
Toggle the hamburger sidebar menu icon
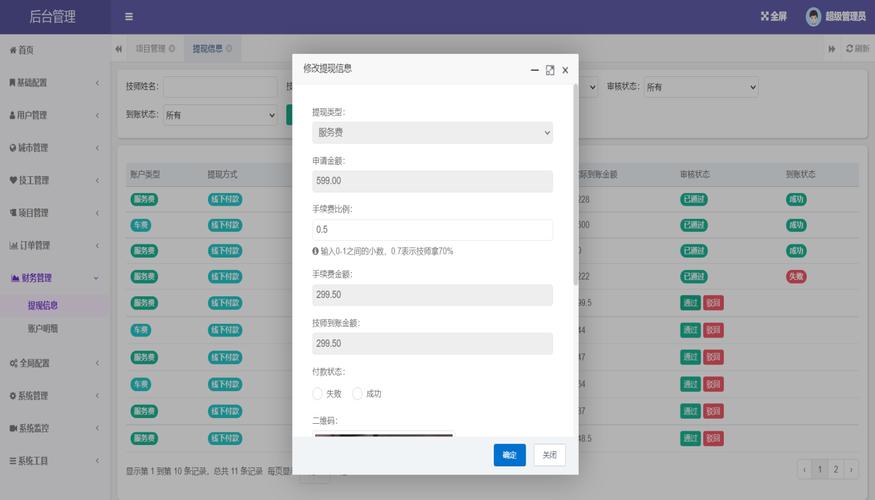(x=129, y=17)
